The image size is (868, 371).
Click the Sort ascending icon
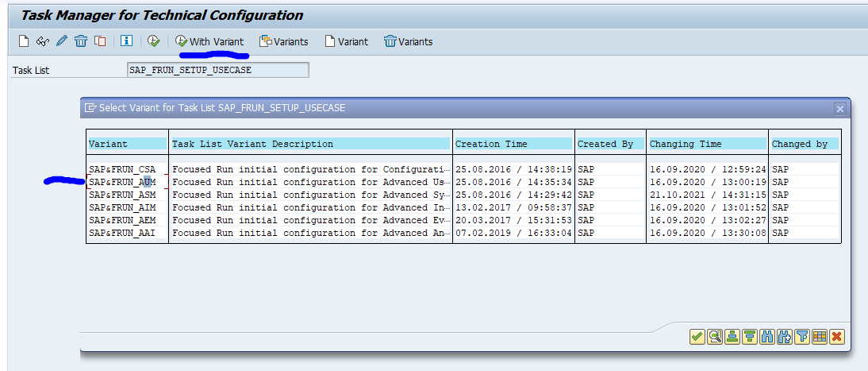click(732, 336)
